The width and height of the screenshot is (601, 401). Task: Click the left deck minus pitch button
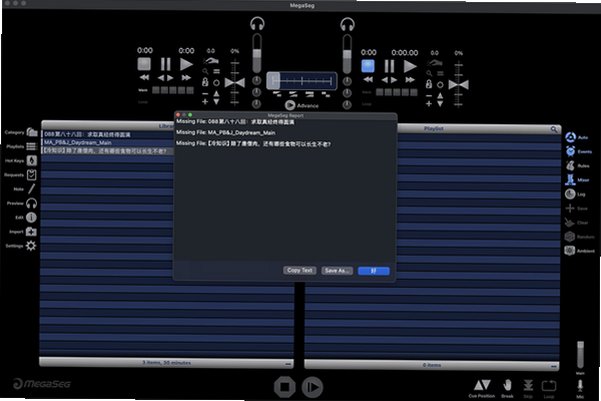[205, 93]
